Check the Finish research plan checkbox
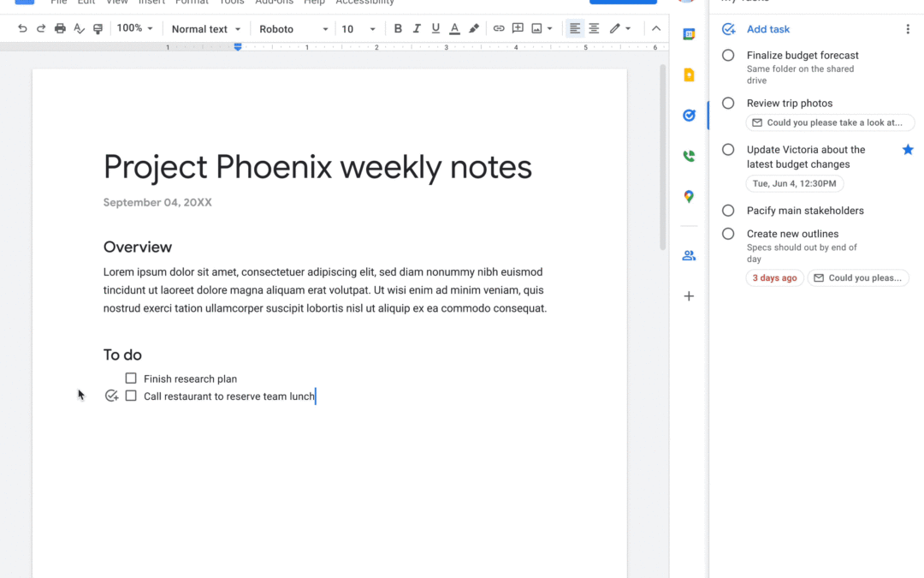This screenshot has width=924, height=578. 131,378
